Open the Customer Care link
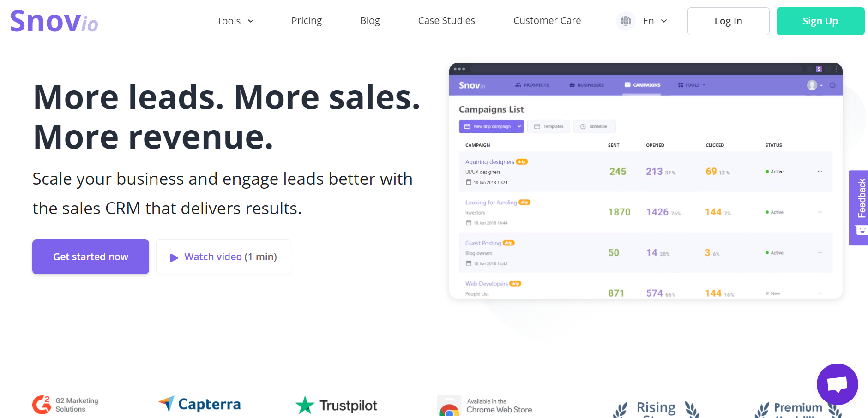 point(547,21)
